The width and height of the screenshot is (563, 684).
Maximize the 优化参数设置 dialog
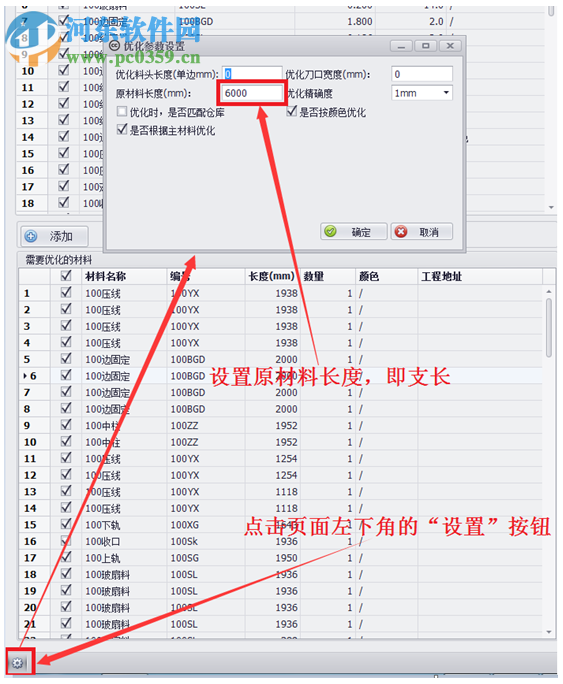[426, 46]
